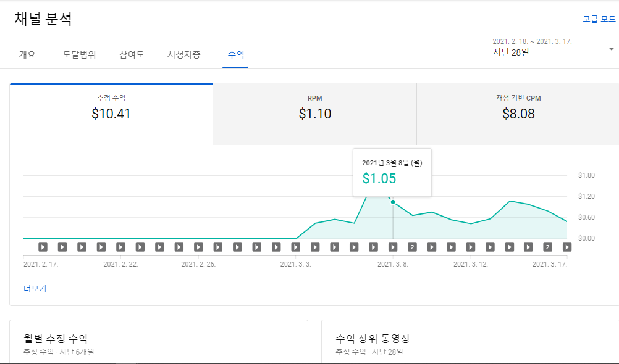Switch to the 도달범위 tab

[79, 54]
